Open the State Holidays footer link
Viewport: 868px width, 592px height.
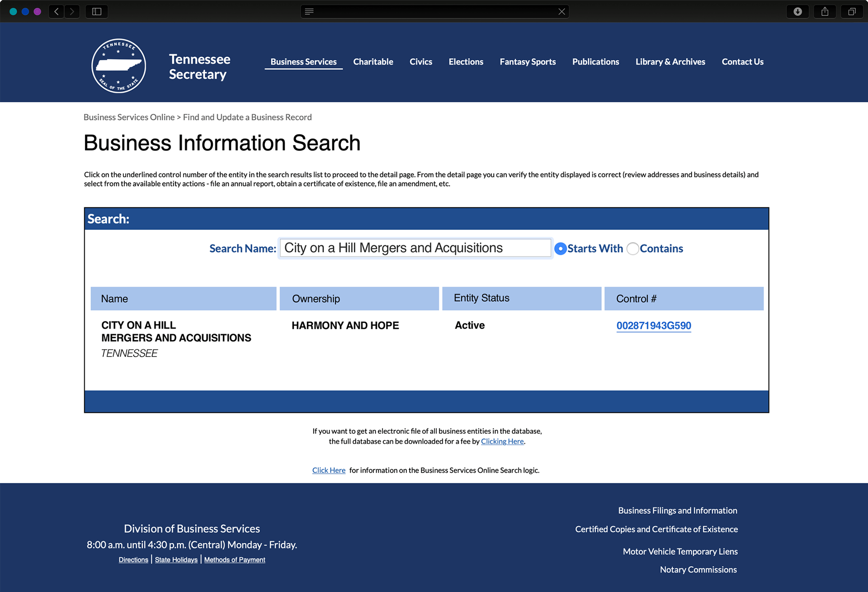coord(176,560)
